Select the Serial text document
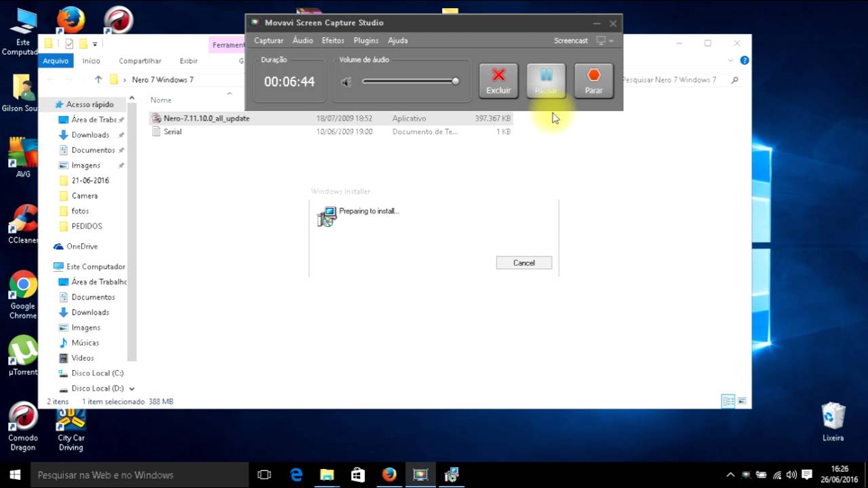The width and height of the screenshot is (868, 488). [x=330, y=131]
